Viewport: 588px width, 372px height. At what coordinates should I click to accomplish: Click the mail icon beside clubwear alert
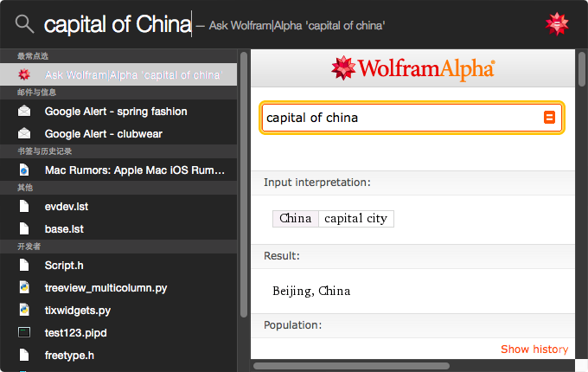(24, 134)
